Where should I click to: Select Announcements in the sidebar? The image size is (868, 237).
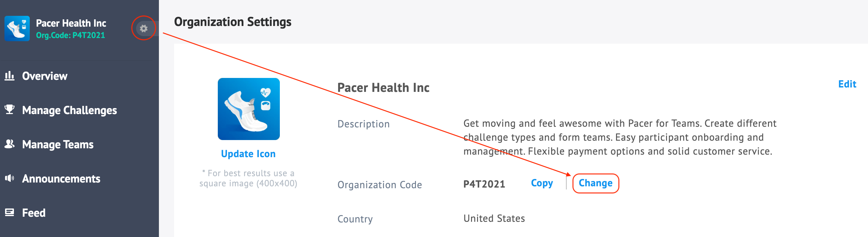(61, 179)
